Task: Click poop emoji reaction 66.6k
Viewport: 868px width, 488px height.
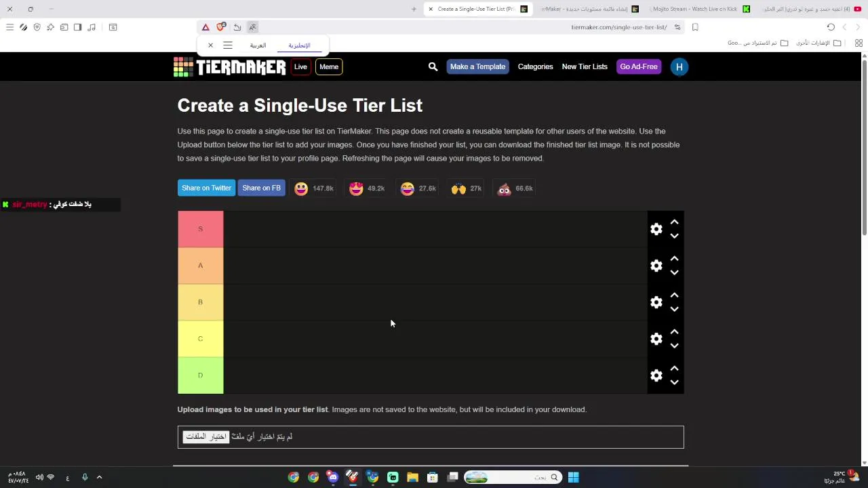Action: [515, 188]
